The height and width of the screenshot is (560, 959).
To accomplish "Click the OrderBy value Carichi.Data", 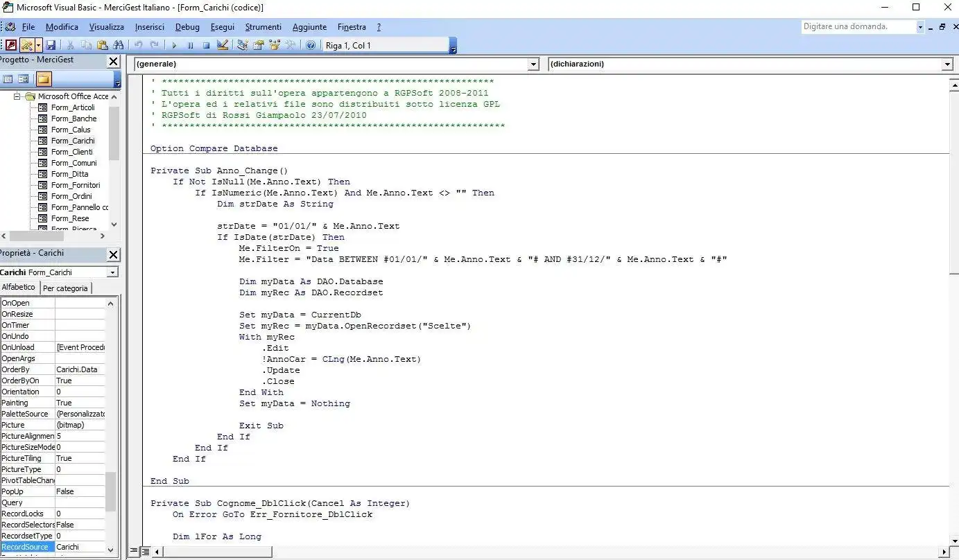I will (x=80, y=369).
